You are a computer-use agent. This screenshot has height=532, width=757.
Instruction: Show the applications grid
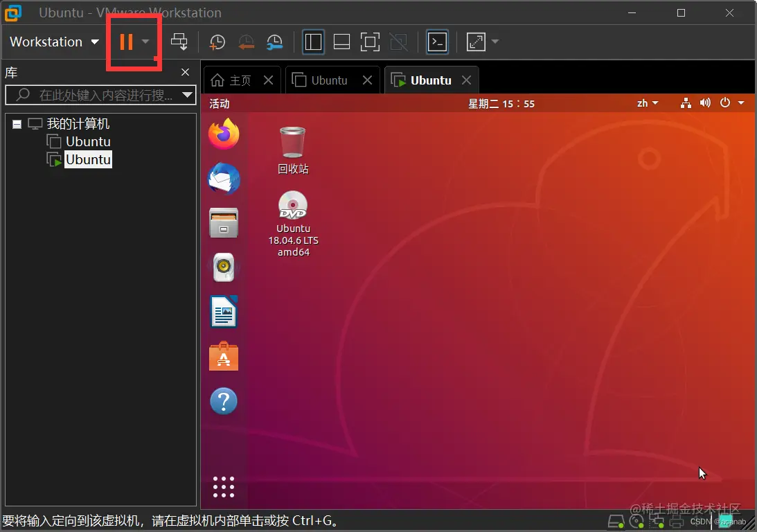pos(224,487)
